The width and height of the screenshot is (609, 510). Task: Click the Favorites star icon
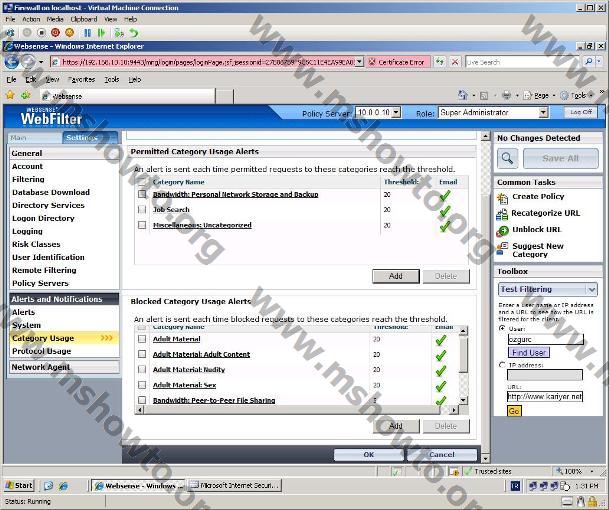(x=10, y=95)
